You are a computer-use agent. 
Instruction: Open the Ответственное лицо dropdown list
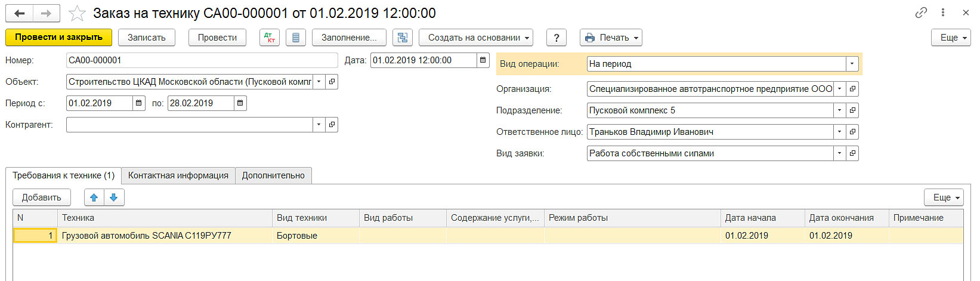coord(840,132)
